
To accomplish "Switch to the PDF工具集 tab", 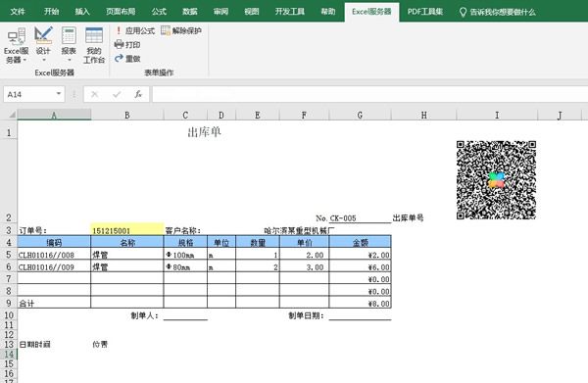I will point(425,12).
